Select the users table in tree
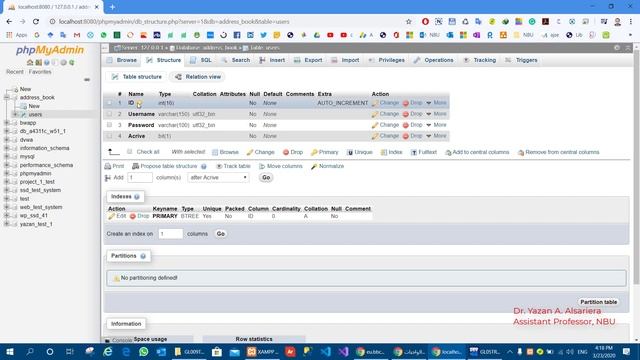Viewport: 640px width, 360px height. point(35,115)
